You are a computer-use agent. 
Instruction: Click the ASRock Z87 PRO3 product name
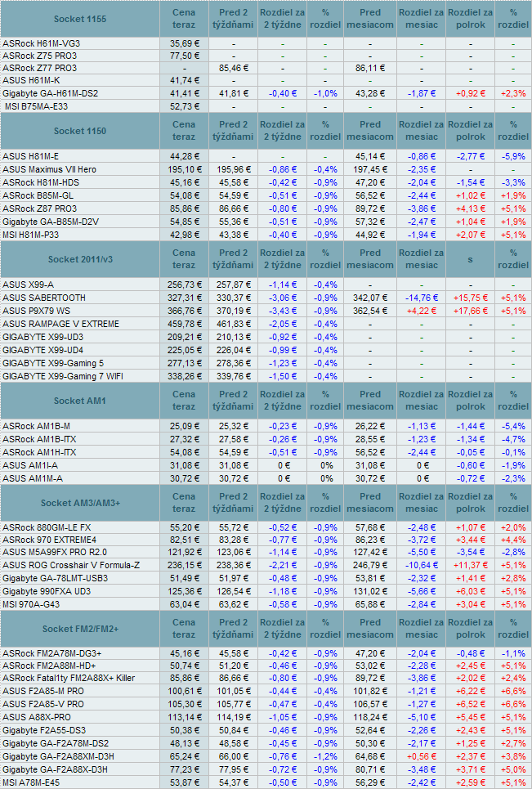(x=40, y=208)
